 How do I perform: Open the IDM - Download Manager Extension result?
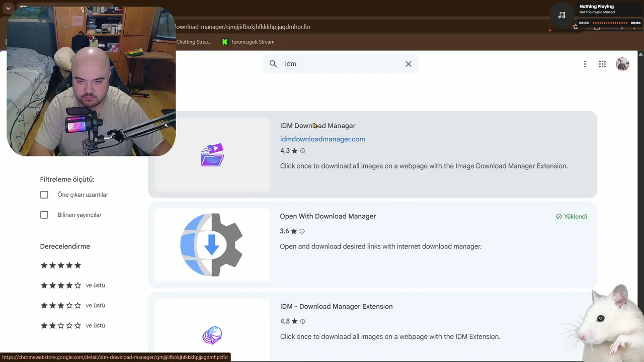pyautogui.click(x=337, y=306)
